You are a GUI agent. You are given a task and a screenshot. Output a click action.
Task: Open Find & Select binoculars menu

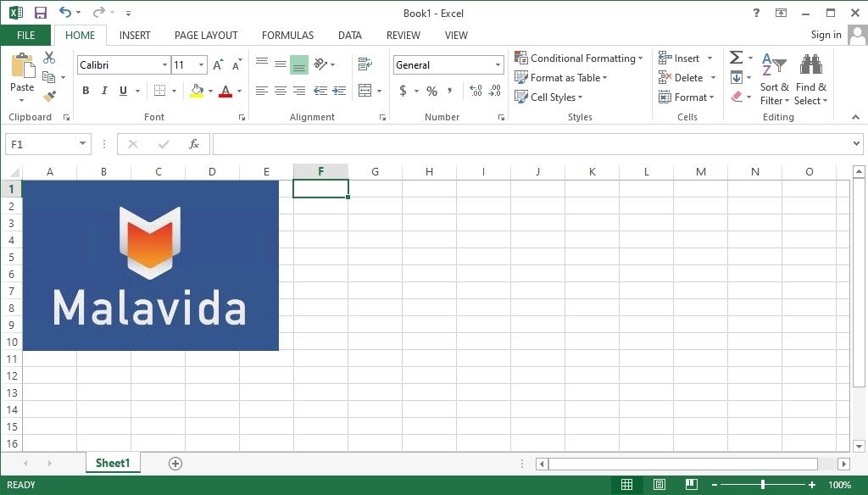click(811, 79)
